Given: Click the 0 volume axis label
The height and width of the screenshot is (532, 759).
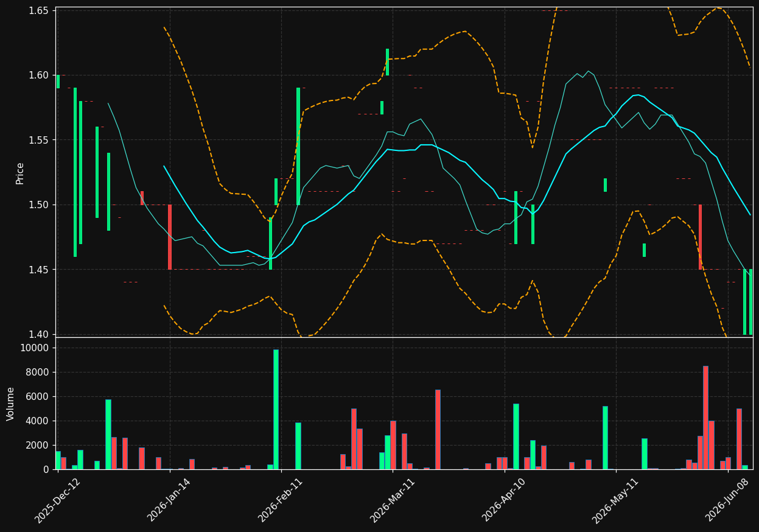Looking at the screenshot, I should (46, 470).
